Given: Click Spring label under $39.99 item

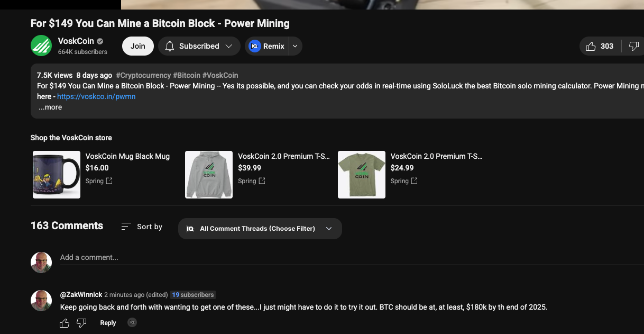Looking at the screenshot, I should [x=247, y=181].
